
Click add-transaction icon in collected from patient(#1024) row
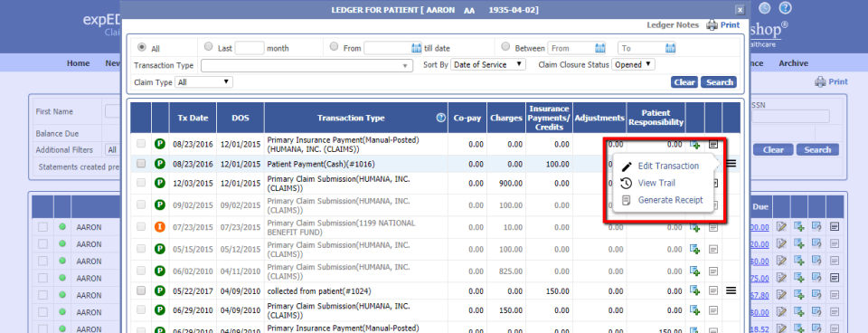point(694,290)
